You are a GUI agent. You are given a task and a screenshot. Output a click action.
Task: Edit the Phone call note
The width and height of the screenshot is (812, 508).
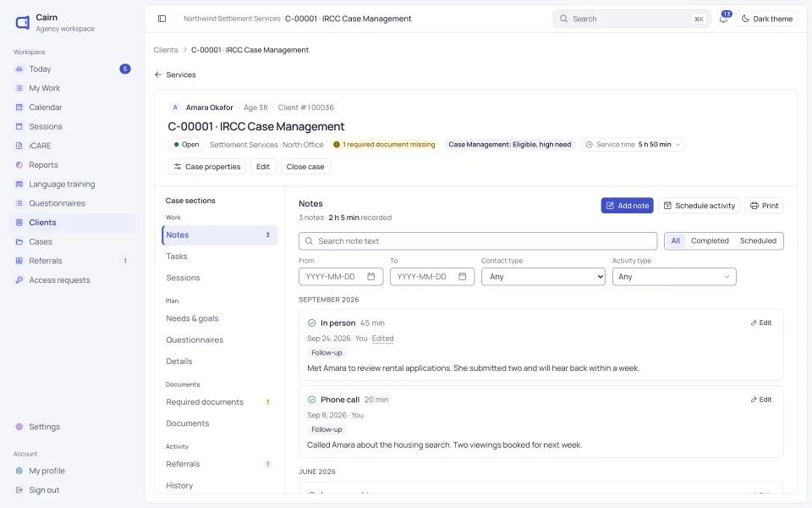pyautogui.click(x=761, y=399)
